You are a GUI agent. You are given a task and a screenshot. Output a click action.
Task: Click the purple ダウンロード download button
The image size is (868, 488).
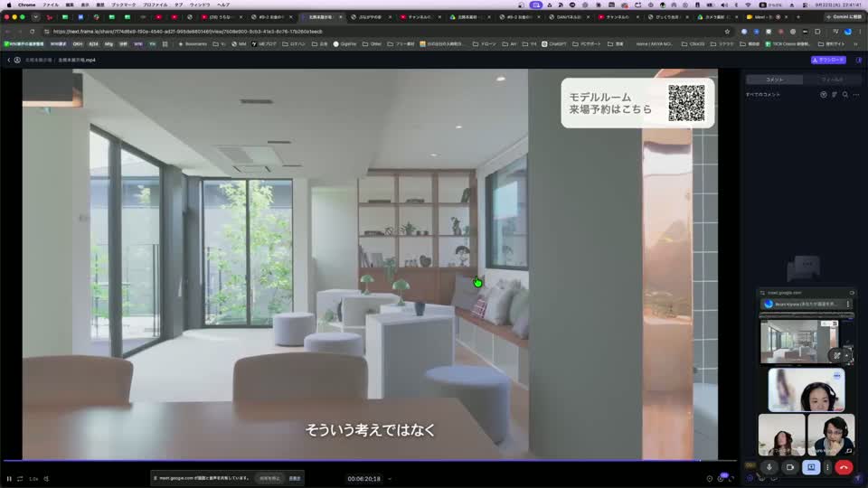coord(828,60)
